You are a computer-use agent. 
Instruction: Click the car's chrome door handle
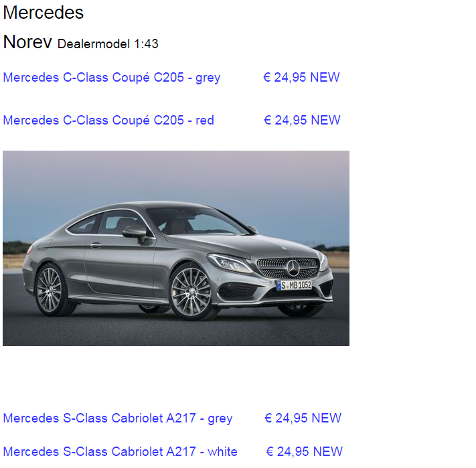pyautogui.click(x=96, y=245)
